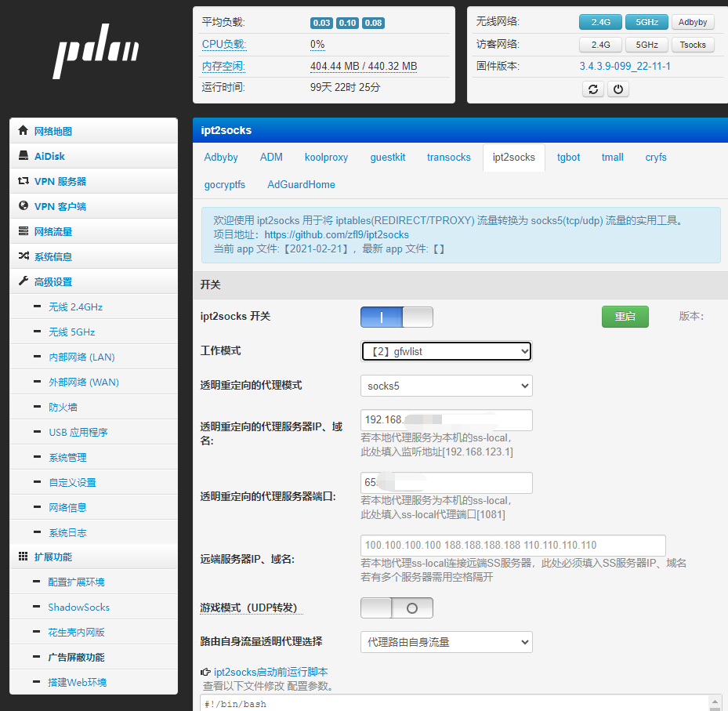Open 外部网络 (WAN) settings

pos(84,382)
